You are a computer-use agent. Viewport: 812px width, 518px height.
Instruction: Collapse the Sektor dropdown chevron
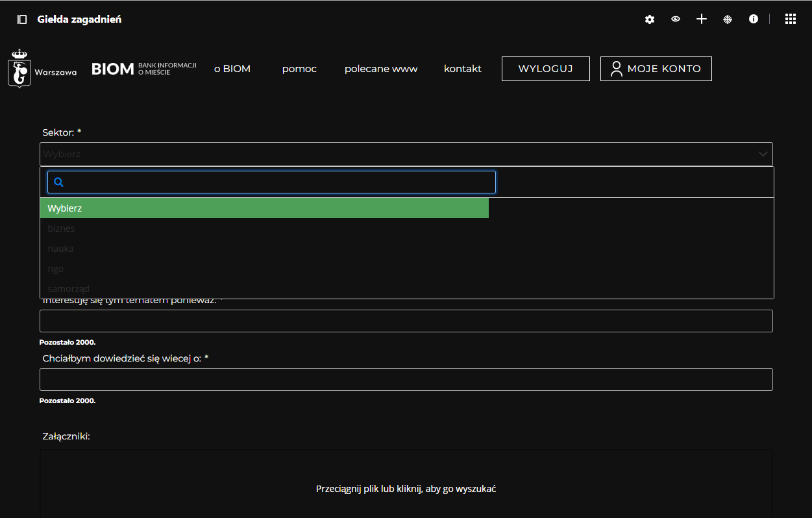(763, 154)
